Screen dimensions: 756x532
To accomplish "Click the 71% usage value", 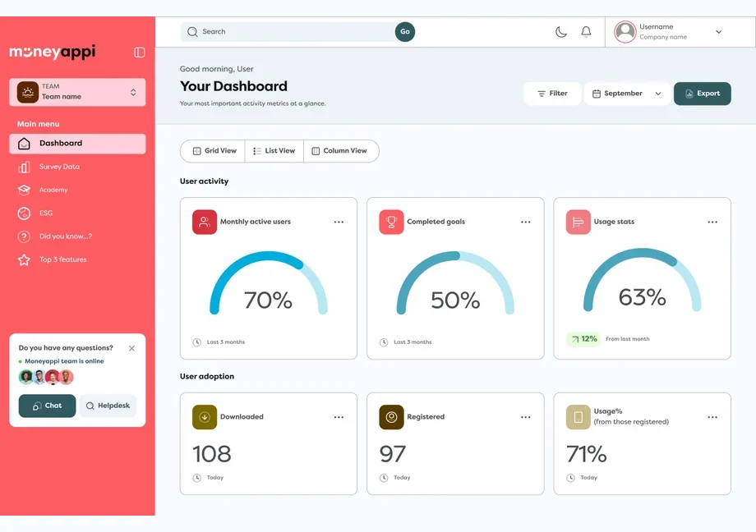I will click(586, 454).
